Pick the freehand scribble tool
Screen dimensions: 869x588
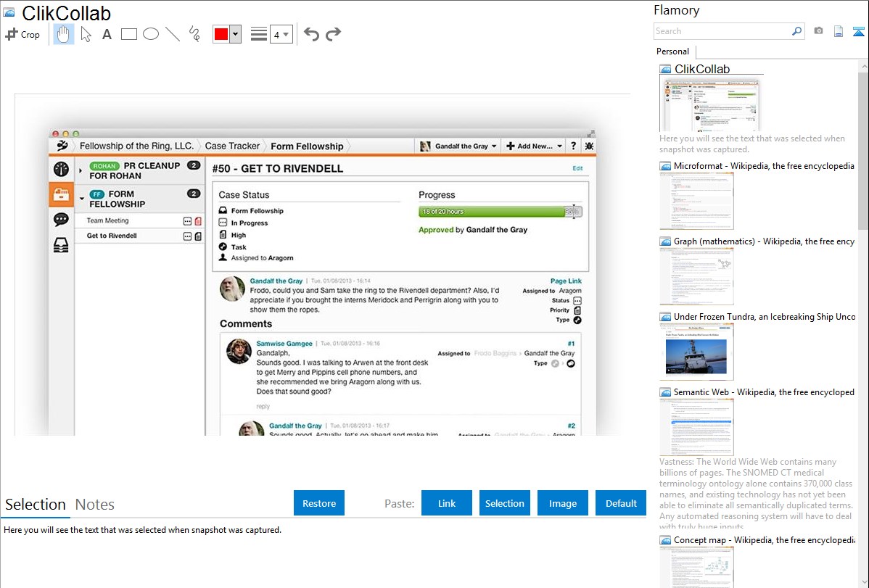coord(194,34)
